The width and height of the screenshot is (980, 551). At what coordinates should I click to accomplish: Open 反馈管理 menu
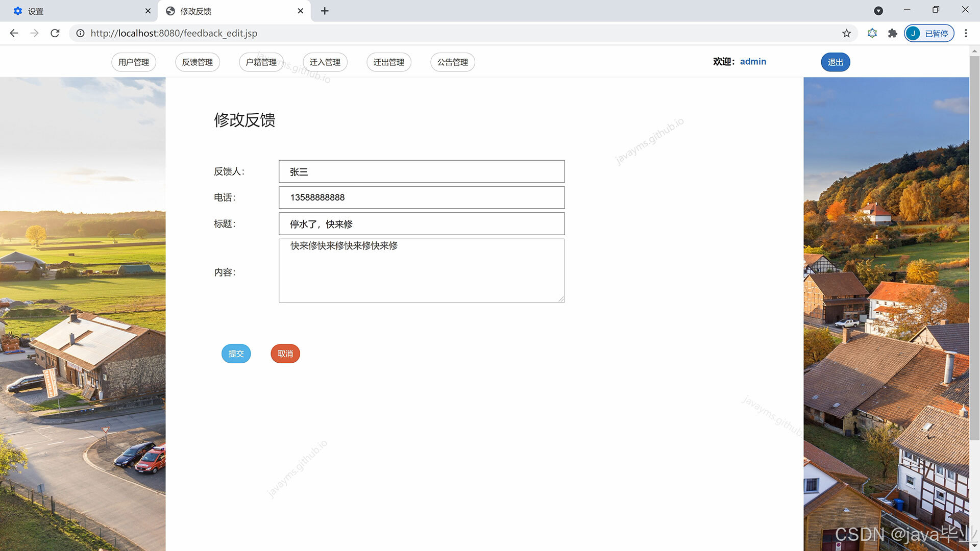click(x=198, y=62)
